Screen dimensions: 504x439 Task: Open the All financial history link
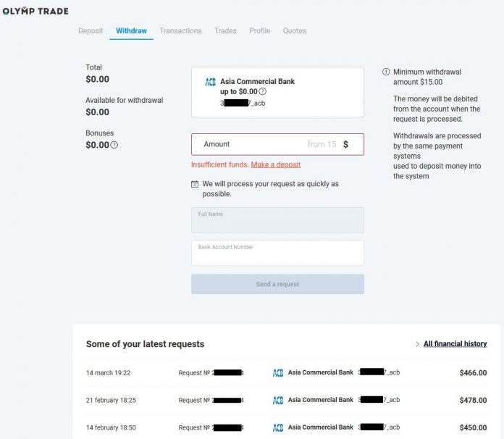point(455,344)
